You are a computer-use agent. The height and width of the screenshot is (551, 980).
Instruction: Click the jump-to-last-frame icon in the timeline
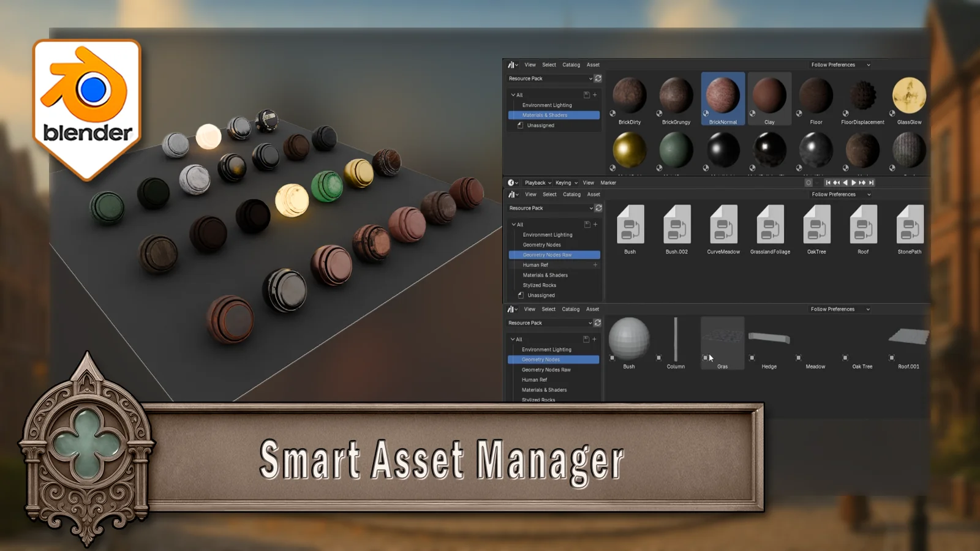(x=870, y=182)
